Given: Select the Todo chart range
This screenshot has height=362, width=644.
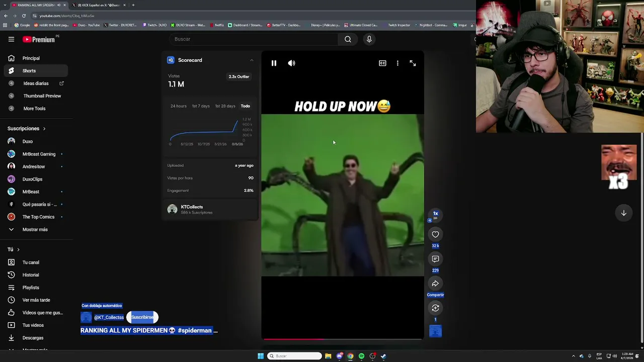Looking at the screenshot, I should pos(245,106).
